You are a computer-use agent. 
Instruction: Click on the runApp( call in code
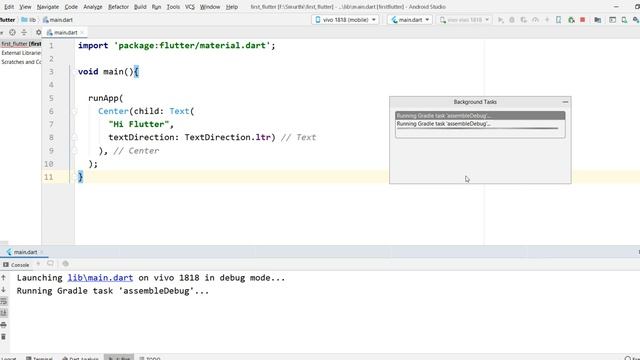pyautogui.click(x=106, y=98)
